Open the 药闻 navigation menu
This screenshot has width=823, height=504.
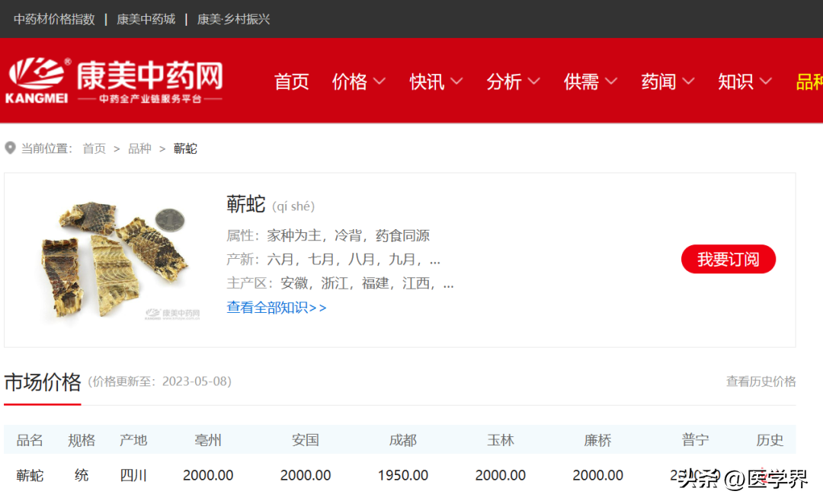[x=658, y=81]
